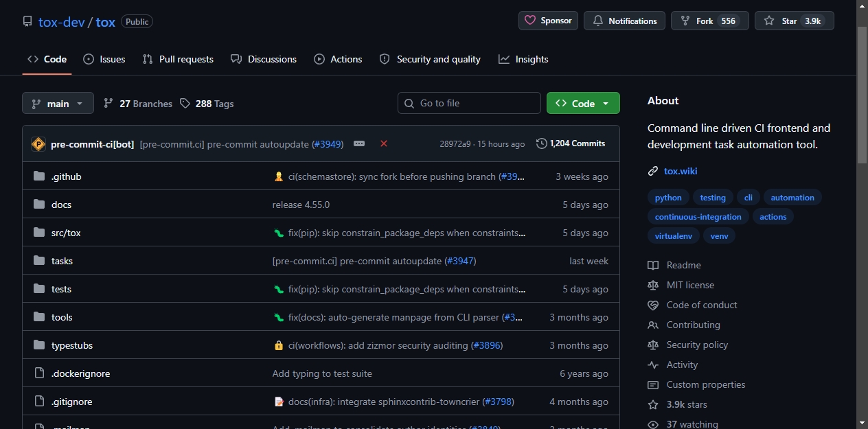Image resolution: width=868 pixels, height=429 pixels.
Task: View the repository Activity link
Action: coord(672,364)
